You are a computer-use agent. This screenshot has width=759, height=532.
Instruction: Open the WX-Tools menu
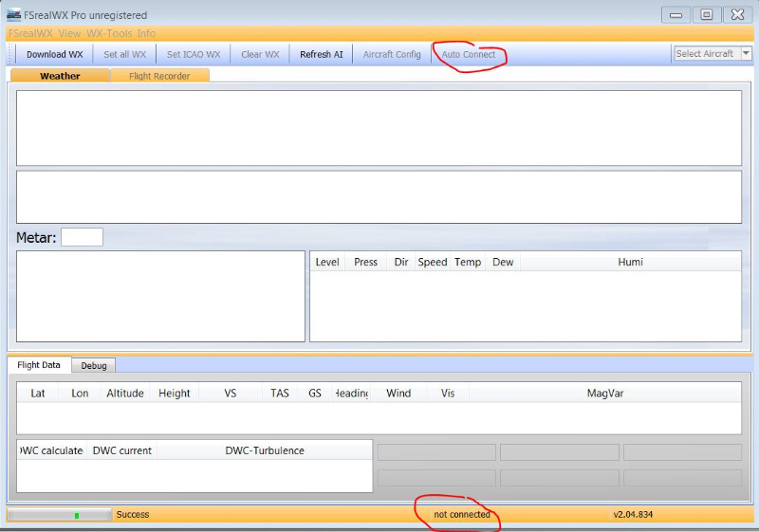[x=109, y=33]
